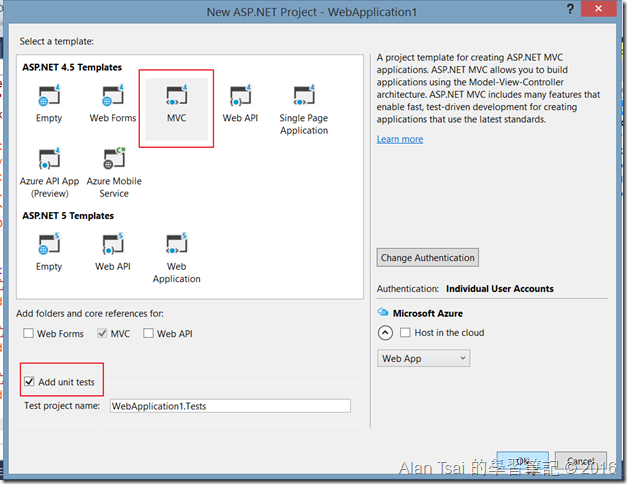This screenshot has height=484, width=627.
Task: Open the Learn more link
Action: click(400, 139)
